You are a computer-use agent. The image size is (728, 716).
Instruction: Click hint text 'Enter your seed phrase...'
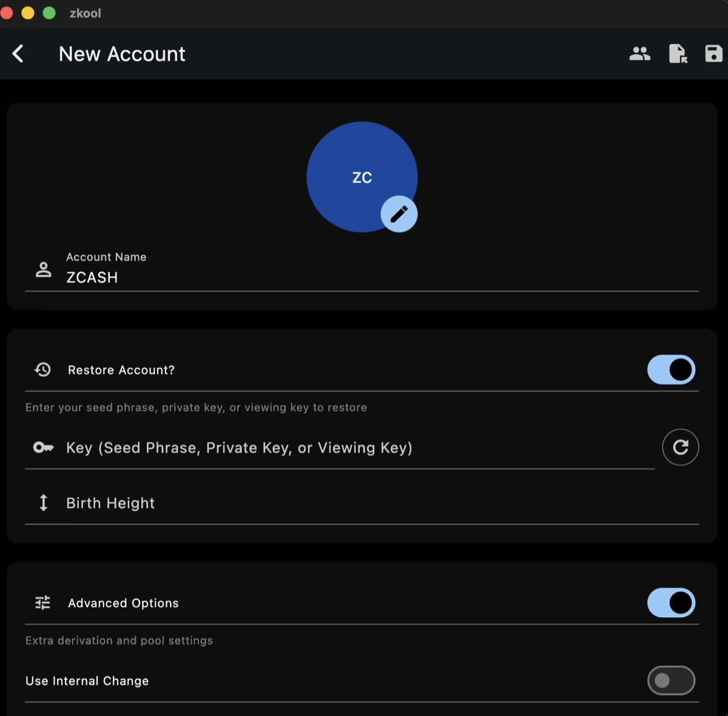(196, 407)
